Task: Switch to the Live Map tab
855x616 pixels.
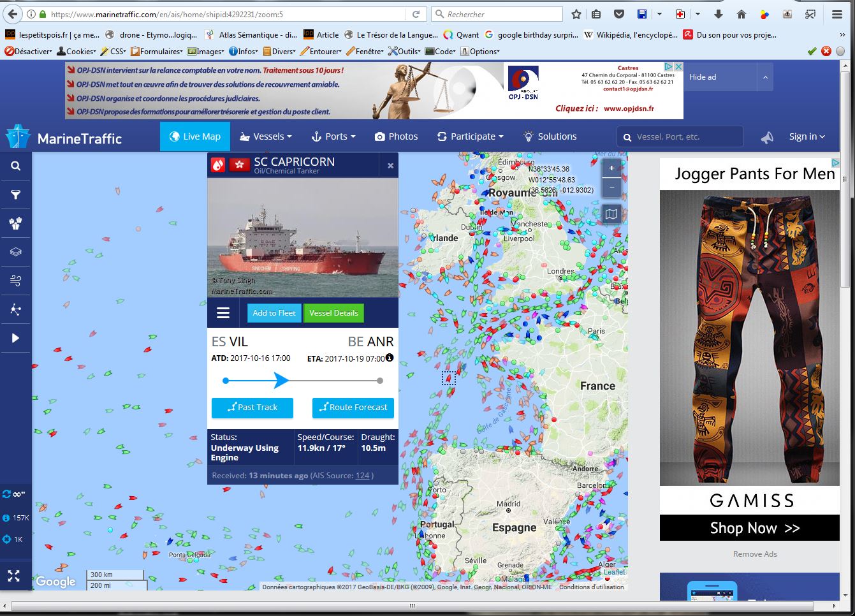Action: pyautogui.click(x=195, y=136)
